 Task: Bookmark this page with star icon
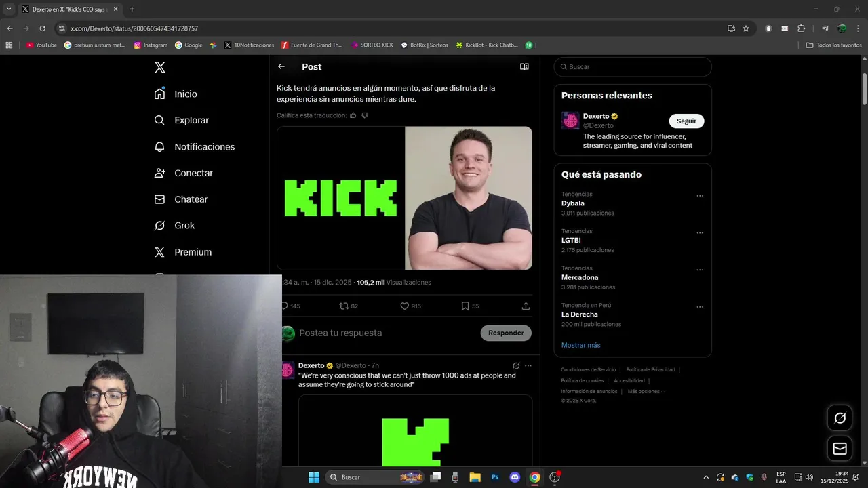tap(746, 28)
